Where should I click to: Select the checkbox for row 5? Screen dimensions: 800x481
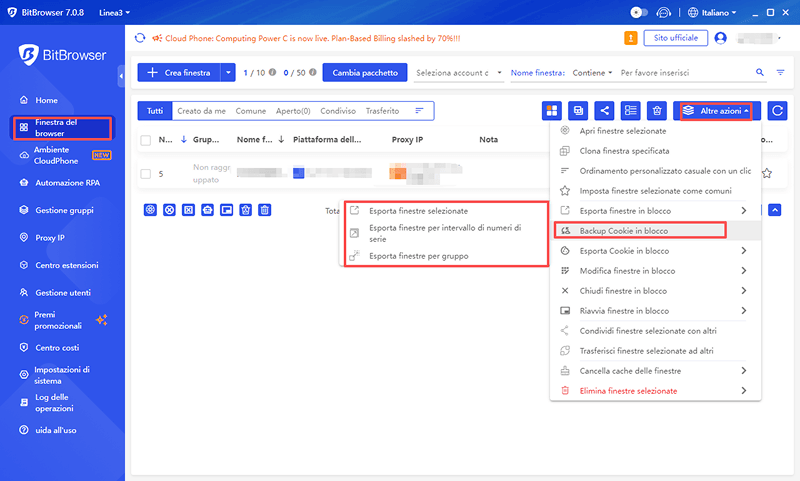pos(146,173)
